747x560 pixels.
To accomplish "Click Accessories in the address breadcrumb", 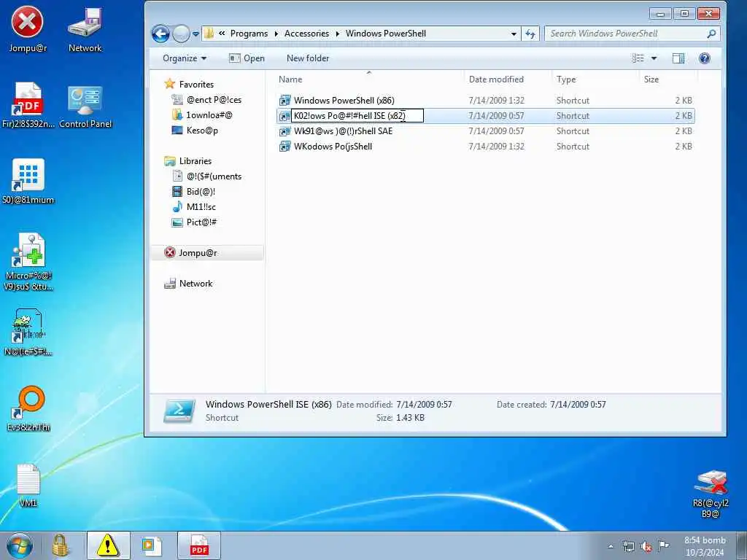I will click(307, 34).
